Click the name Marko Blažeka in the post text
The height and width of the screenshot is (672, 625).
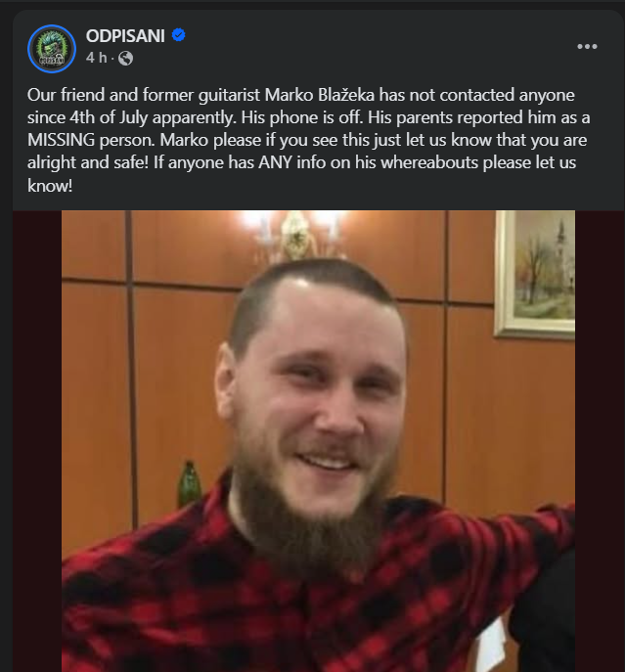320,95
